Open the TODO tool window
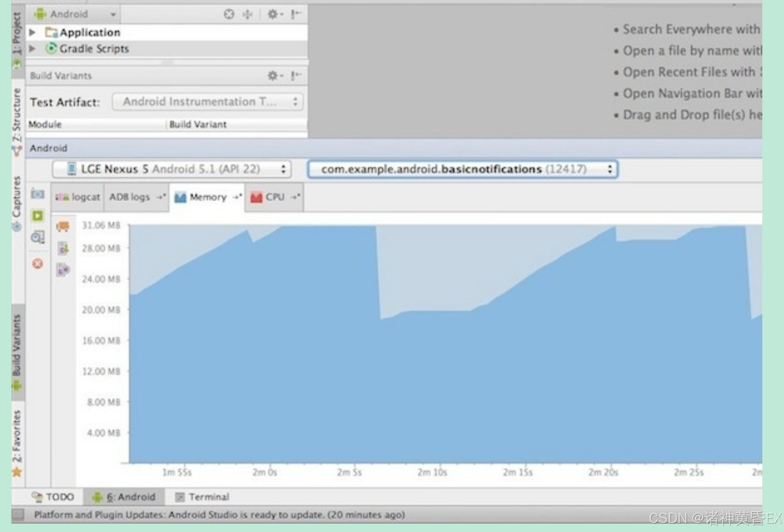 (53, 497)
